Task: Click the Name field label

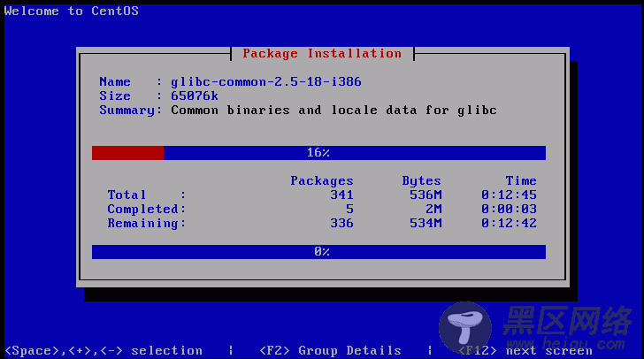Action: (115, 81)
